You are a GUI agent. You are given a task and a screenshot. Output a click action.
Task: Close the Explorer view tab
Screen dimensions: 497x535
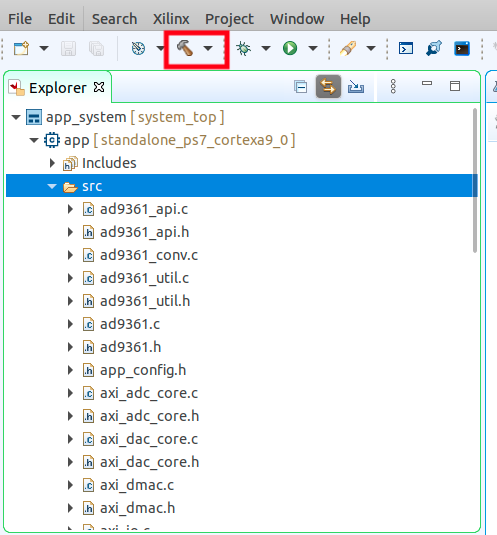click(99, 87)
